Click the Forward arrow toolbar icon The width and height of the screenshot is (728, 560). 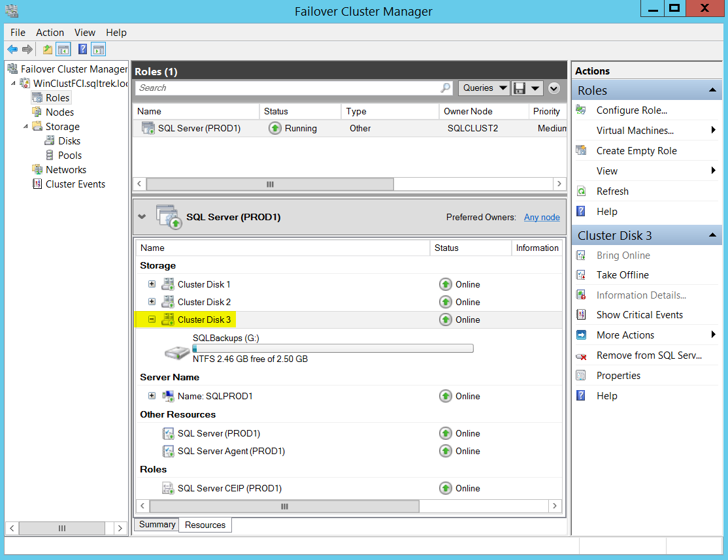pos(27,49)
